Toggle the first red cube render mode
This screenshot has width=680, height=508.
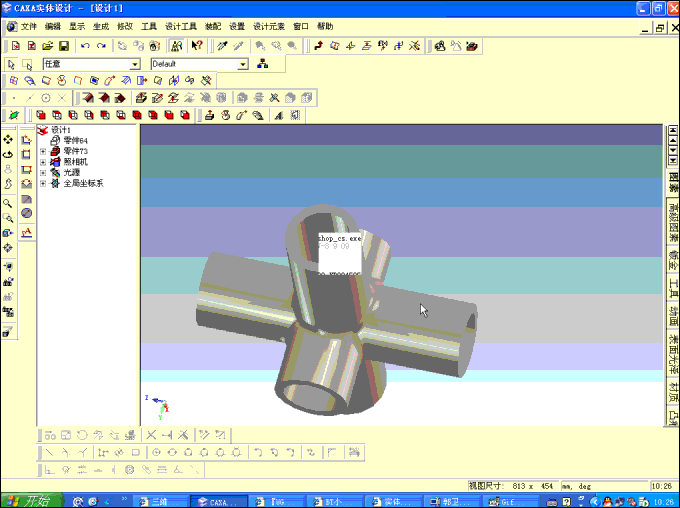tap(41, 115)
